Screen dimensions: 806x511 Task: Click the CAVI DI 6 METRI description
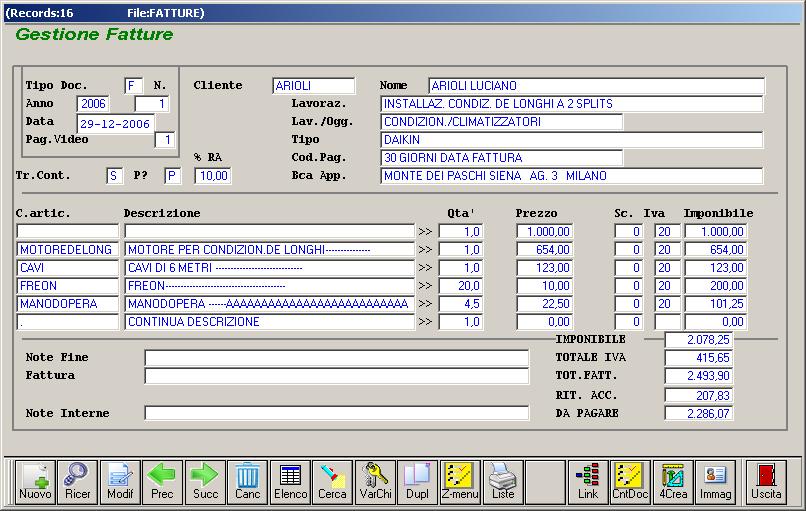coord(269,268)
